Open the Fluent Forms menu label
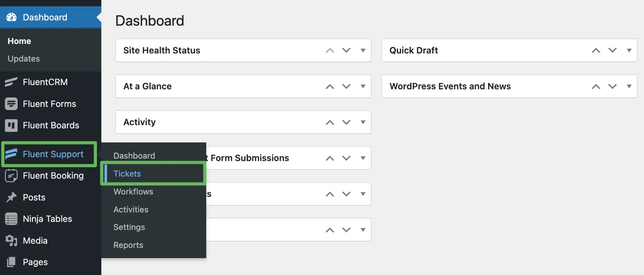This screenshot has width=644, height=275. [49, 104]
